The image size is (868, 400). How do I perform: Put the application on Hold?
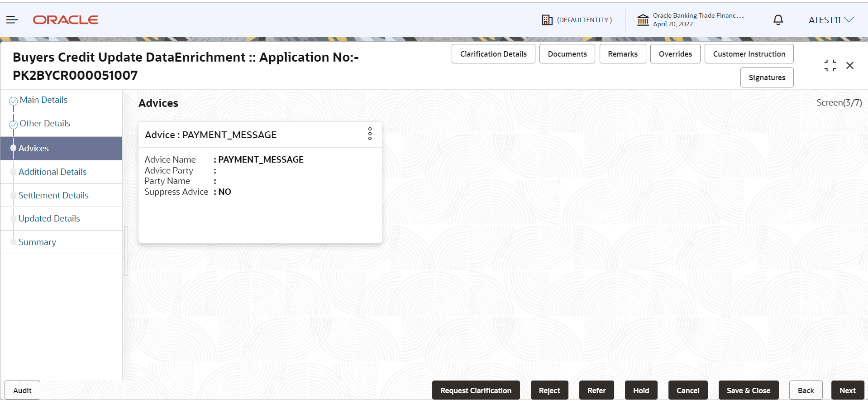click(x=641, y=390)
